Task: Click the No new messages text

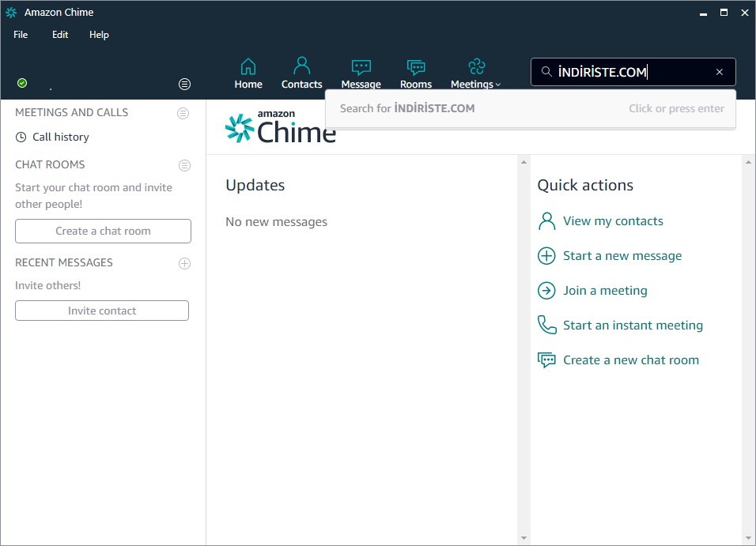Action: 276,222
